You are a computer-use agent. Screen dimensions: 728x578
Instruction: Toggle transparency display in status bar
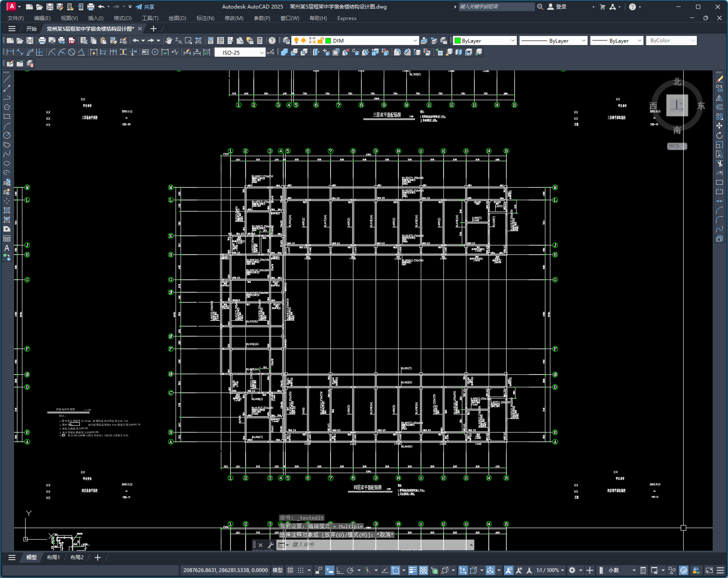[x=423, y=570]
